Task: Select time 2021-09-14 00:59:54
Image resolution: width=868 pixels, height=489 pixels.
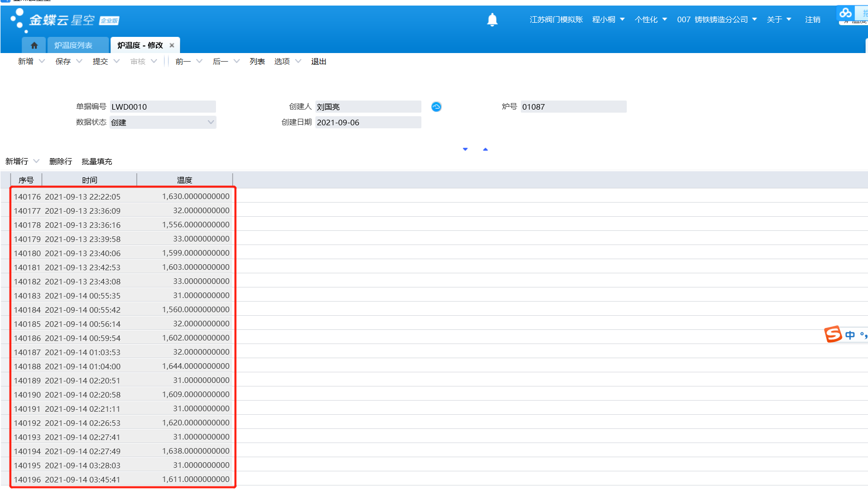Action: pyautogui.click(x=83, y=338)
